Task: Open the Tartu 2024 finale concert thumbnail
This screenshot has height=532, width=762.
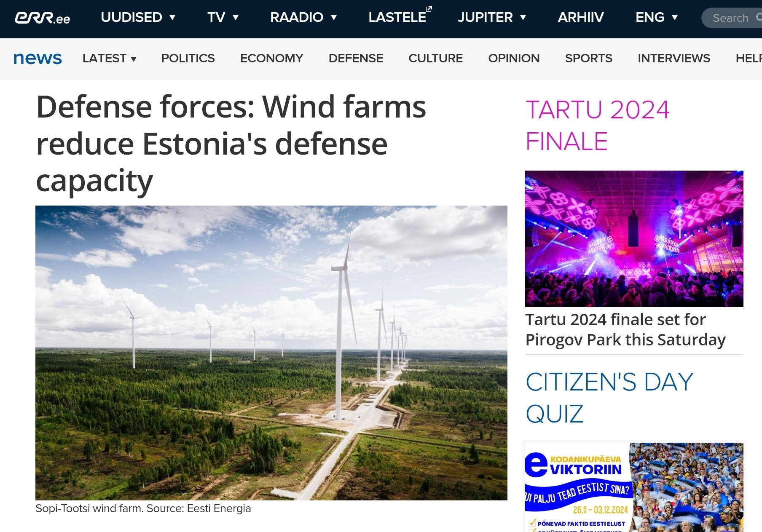Action: coord(634,238)
